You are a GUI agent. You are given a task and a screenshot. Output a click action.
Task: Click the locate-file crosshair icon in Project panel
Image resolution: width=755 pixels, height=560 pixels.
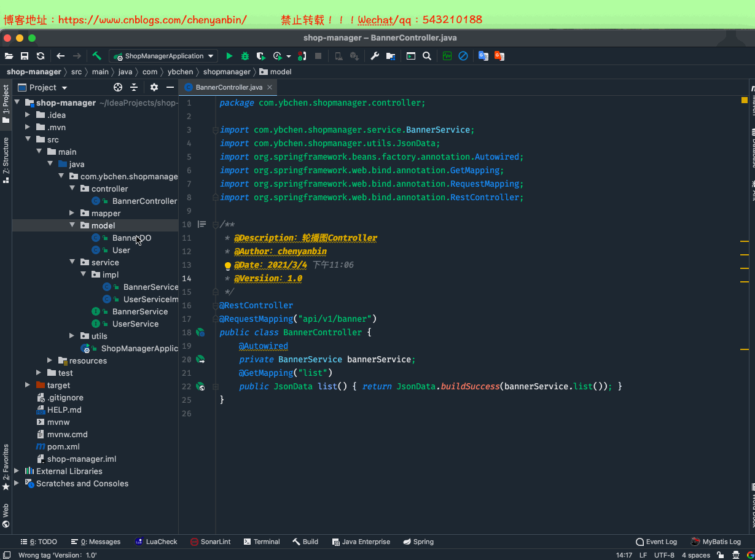118,87
